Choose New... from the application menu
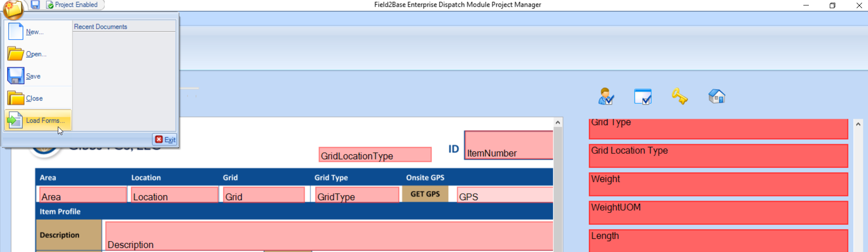868x252 pixels. coord(38,32)
